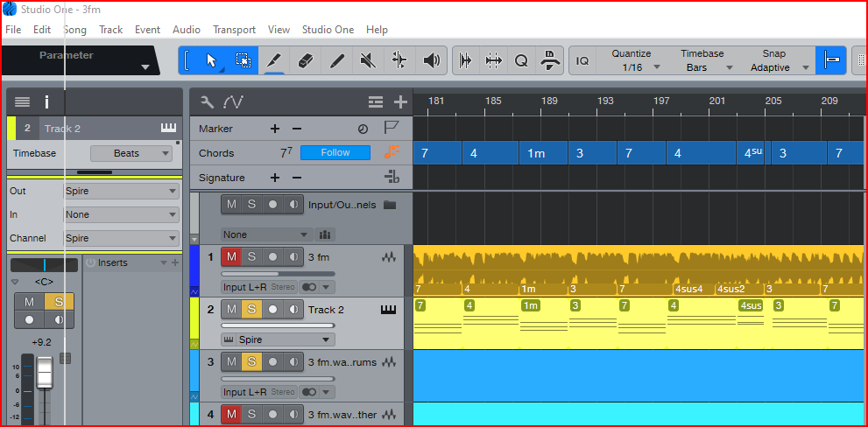Click the 1m chord in Chords track

tap(541, 153)
